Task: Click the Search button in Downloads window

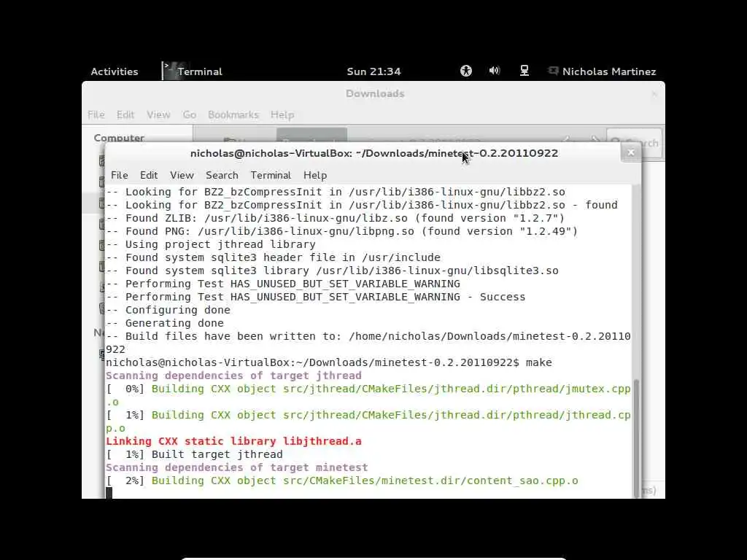Action: point(634,142)
